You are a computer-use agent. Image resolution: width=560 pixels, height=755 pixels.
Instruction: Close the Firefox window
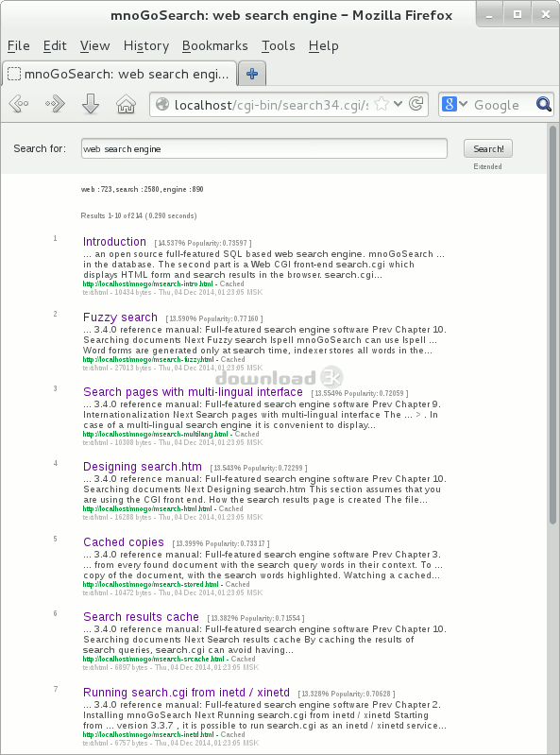tap(546, 14)
